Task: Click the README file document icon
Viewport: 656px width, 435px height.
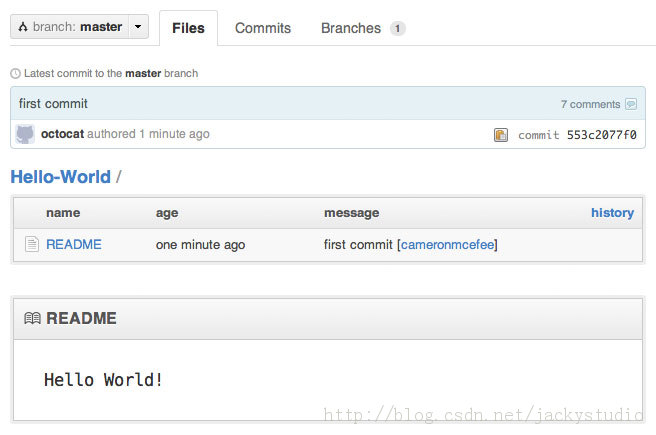Action: [32, 244]
